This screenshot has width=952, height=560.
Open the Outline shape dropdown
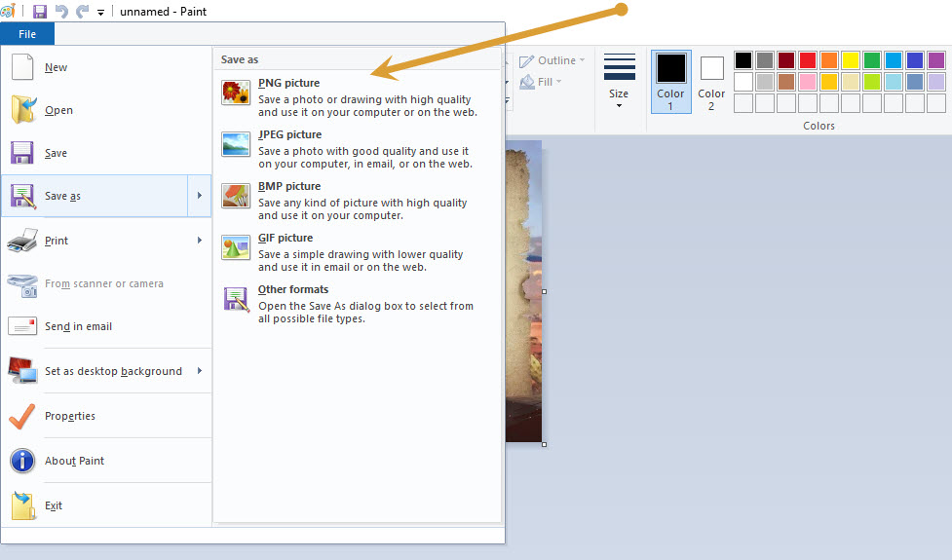pos(552,60)
